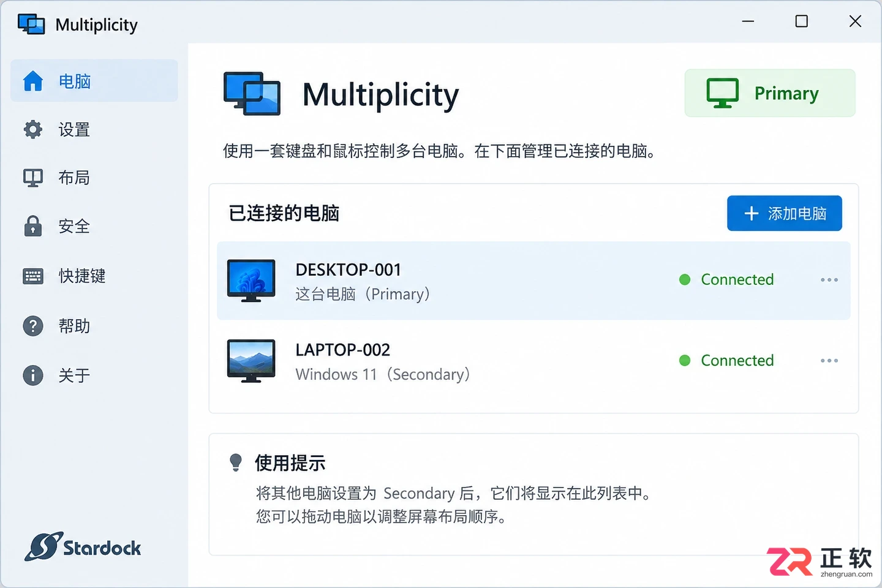Click the 这台电脑 (Primary) subtitle
This screenshot has height=588, width=882.
363,294
